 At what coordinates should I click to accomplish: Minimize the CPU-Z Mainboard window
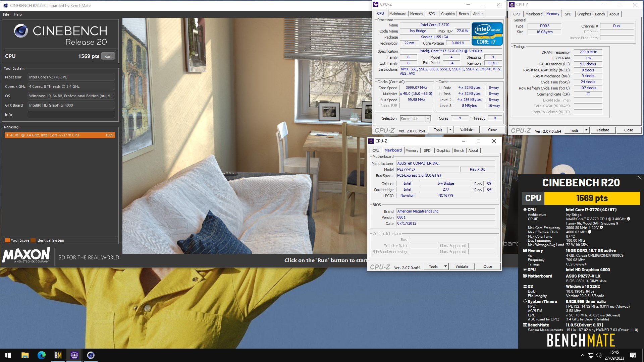tap(463, 141)
